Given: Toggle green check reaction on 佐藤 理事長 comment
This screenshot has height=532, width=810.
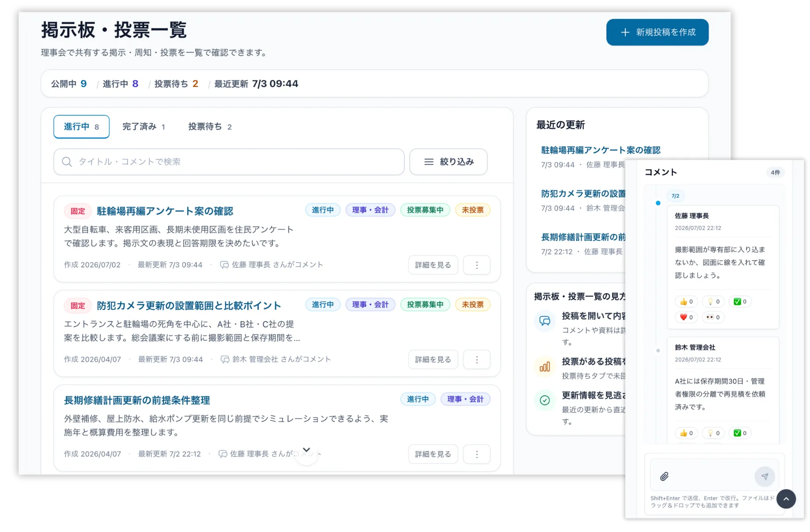Looking at the screenshot, I should pyautogui.click(x=740, y=302).
